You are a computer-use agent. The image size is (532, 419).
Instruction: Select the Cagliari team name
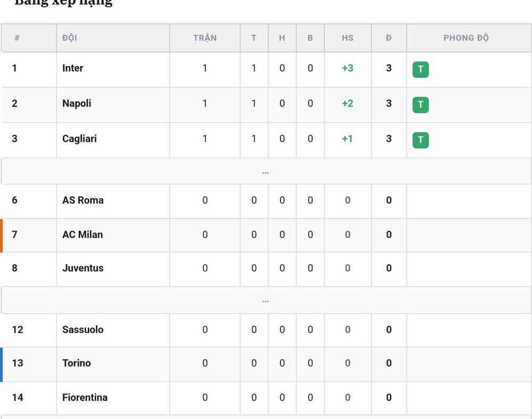tap(79, 139)
